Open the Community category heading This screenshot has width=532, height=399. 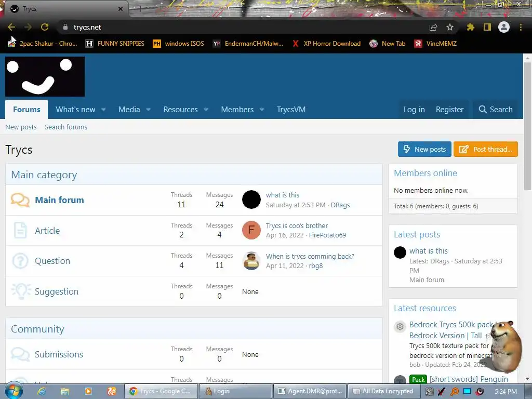tap(37, 329)
